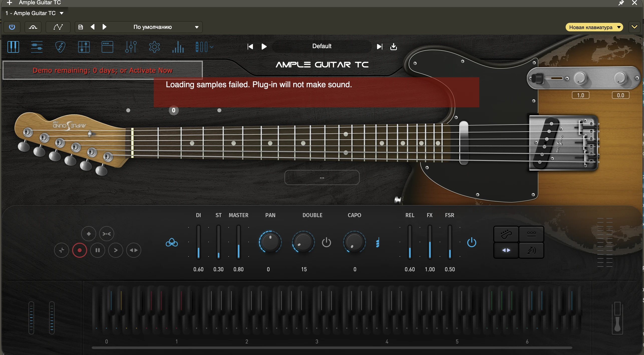Click the automation write node icon
Image resolution: width=644 pixels, height=355 pixels.
(x=58, y=27)
